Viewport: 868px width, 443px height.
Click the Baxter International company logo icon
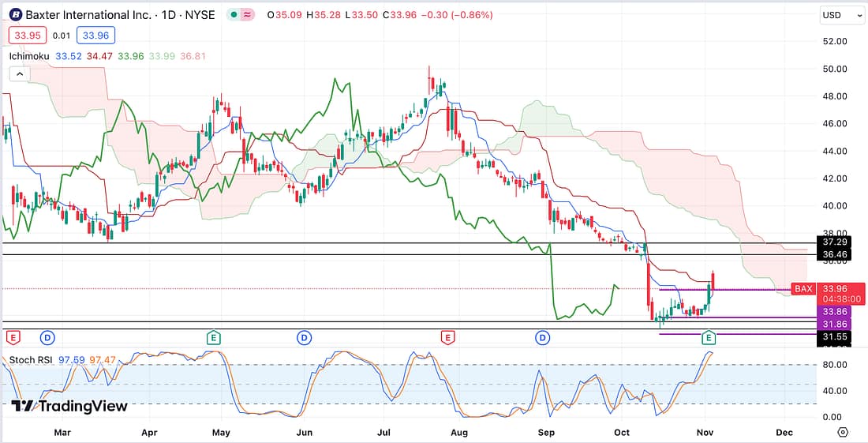tap(14, 15)
